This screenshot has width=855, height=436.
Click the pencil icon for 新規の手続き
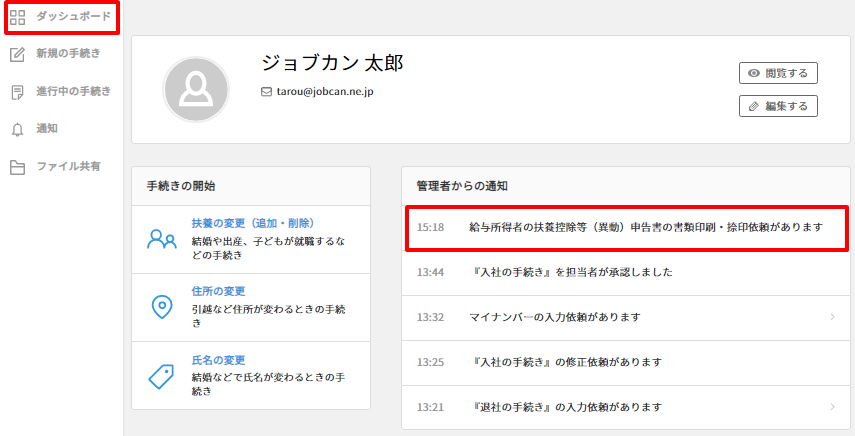(17, 54)
